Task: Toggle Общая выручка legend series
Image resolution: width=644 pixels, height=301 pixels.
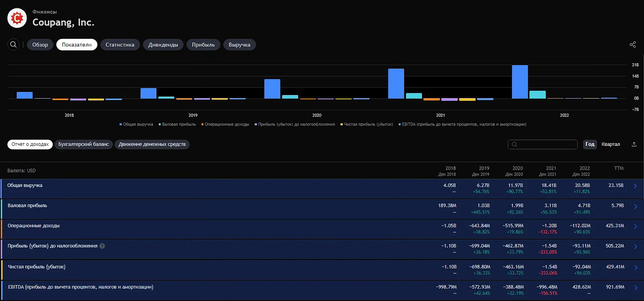Action: pos(136,125)
